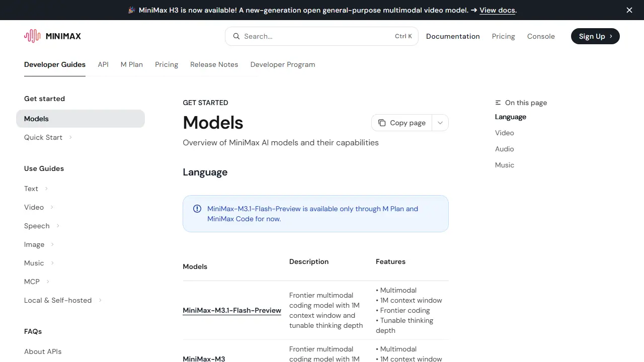Switch to the API tab

click(x=103, y=64)
